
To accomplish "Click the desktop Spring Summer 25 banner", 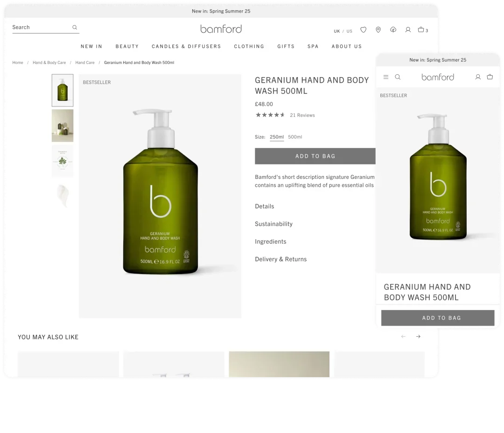I will click(221, 11).
